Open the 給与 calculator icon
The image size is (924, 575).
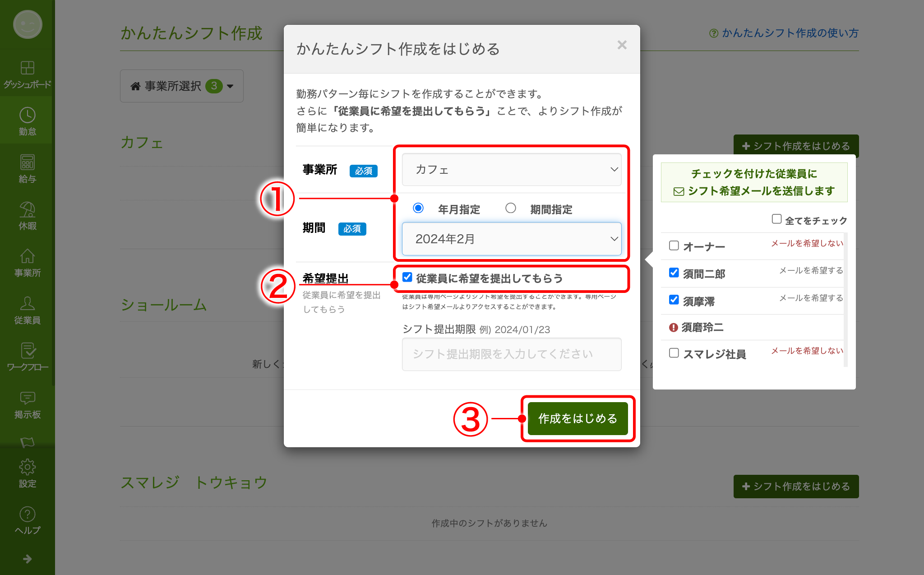click(27, 162)
